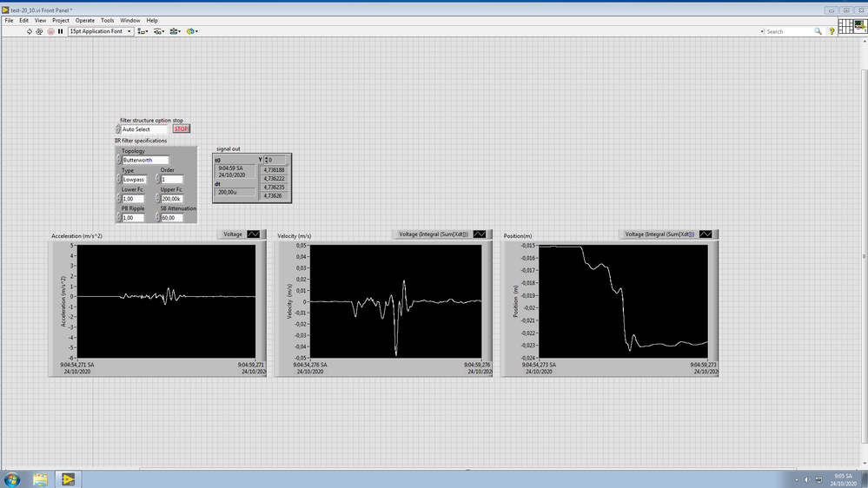Click the Order stepper arrows
Screen dimensions: 868x488
[157, 179]
